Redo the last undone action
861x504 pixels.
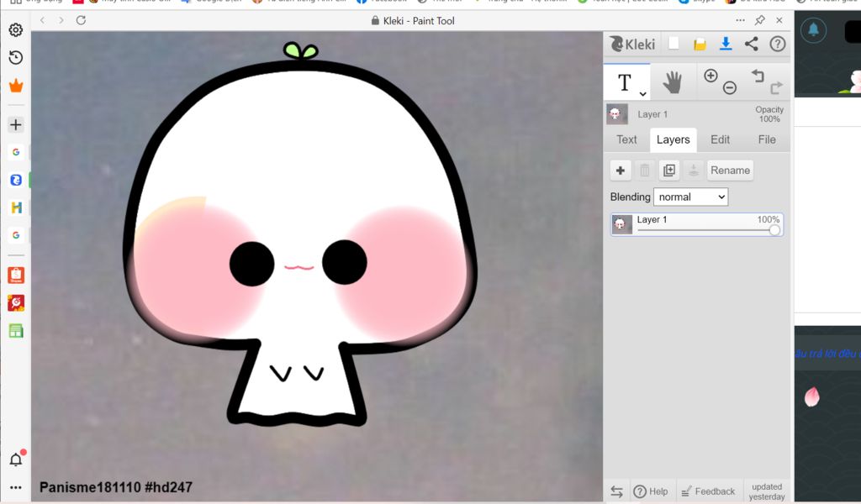[x=776, y=87]
